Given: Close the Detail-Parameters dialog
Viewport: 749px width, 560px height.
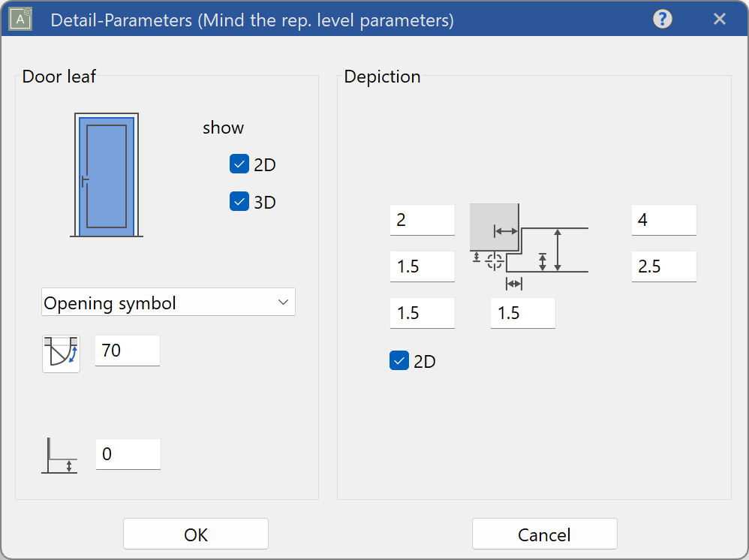Looking at the screenshot, I should click(720, 19).
